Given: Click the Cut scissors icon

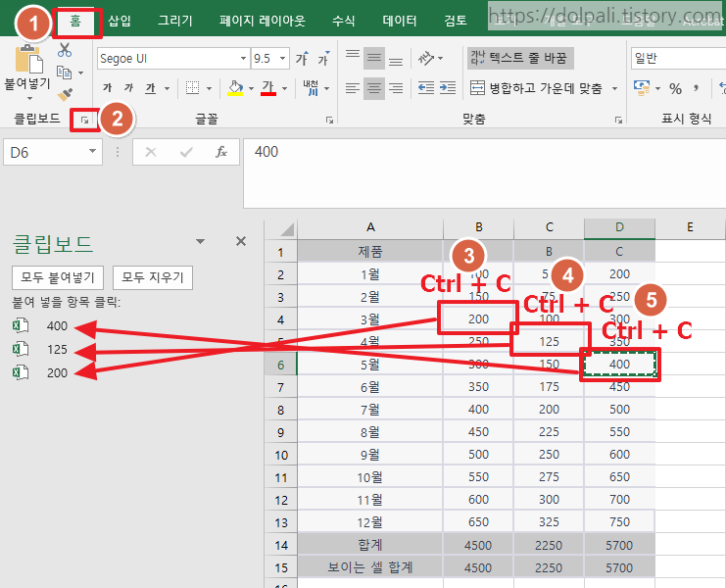Looking at the screenshot, I should pos(65,50).
